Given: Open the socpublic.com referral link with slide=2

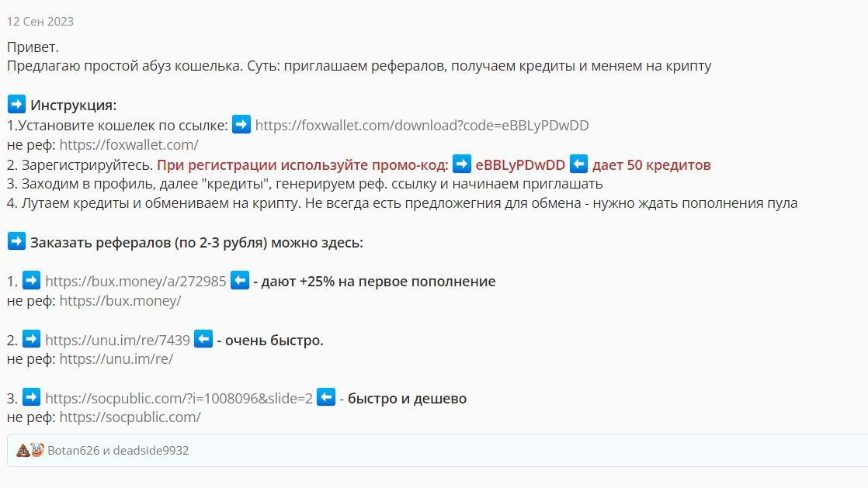Looking at the screenshot, I should tap(179, 399).
